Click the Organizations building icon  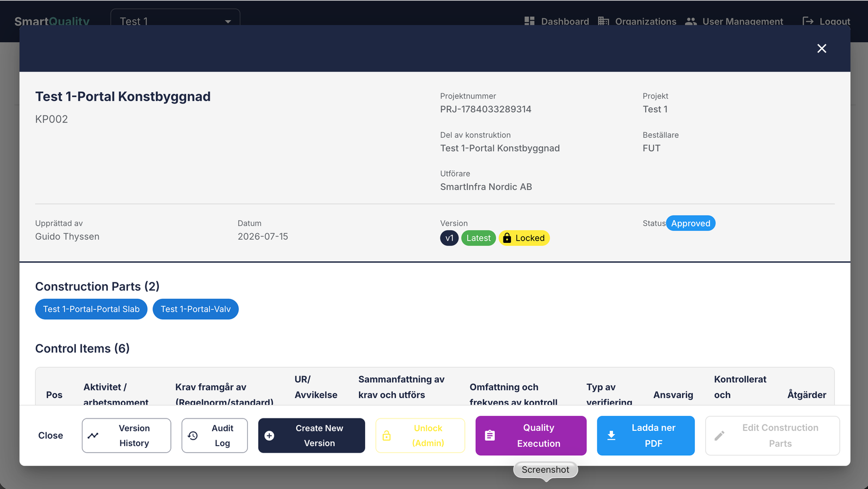(603, 21)
